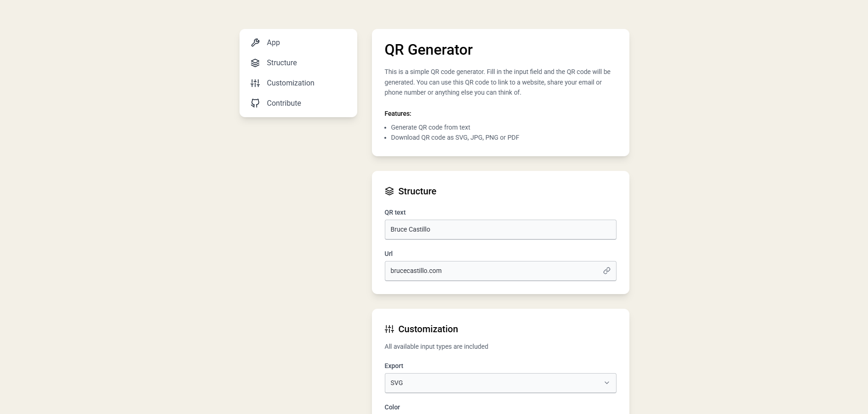Click the QR Generator page title
The image size is (868, 414).
428,50
